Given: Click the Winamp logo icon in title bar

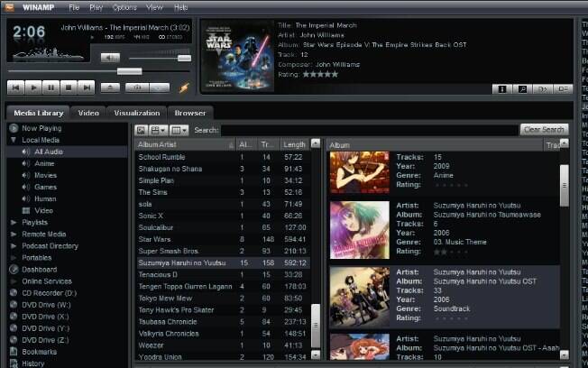Looking at the screenshot, I should (x=9, y=7).
